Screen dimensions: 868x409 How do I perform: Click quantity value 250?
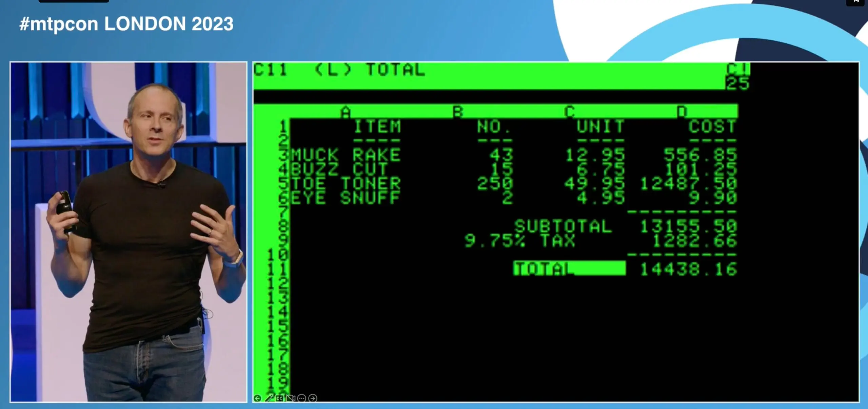pyautogui.click(x=495, y=183)
